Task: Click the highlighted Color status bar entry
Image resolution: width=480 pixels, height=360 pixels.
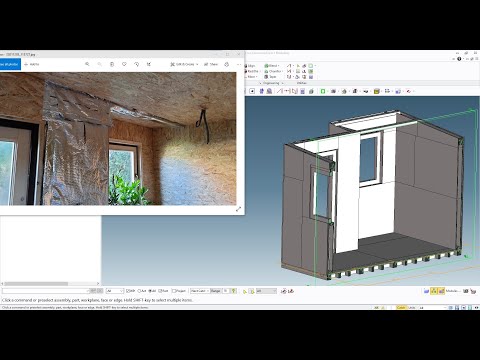Action: pos(401,307)
